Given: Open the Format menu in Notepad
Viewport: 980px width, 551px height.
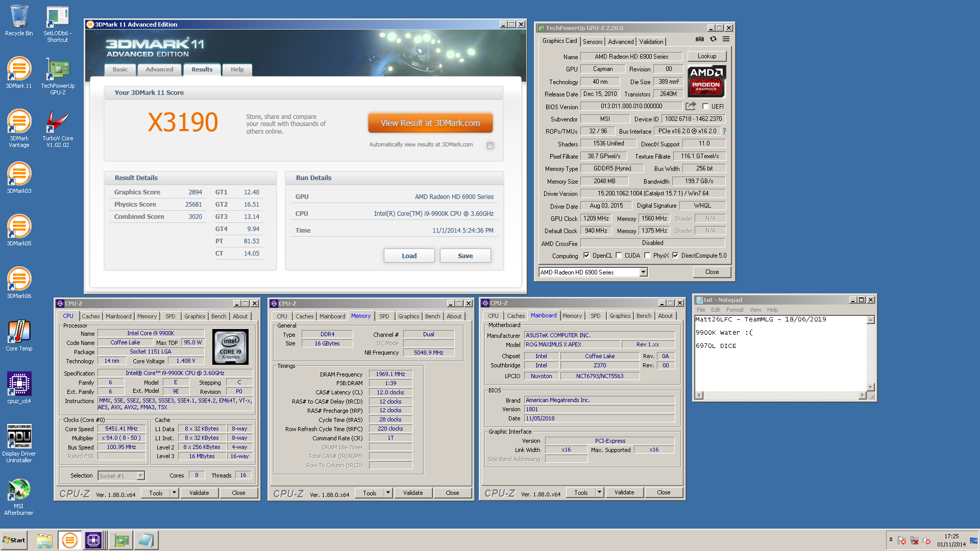Looking at the screenshot, I should point(735,310).
